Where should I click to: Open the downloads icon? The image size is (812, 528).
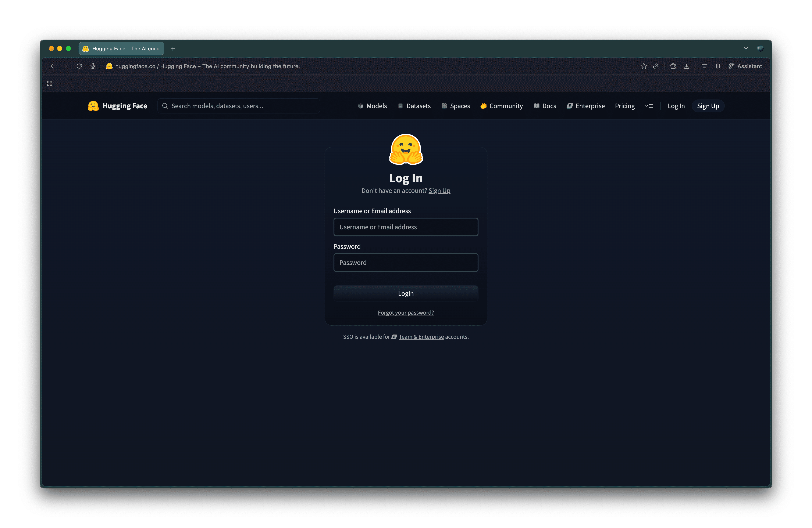pyautogui.click(x=686, y=66)
